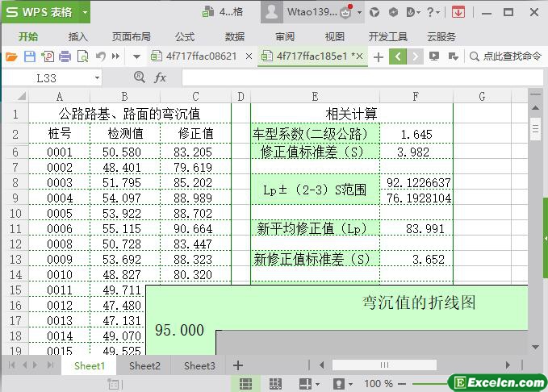Open the 审阅 ribbon tab
548x392 pixels.
[285, 36]
